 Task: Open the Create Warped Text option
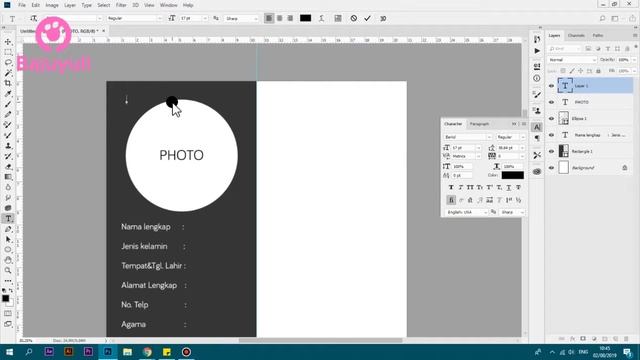[322, 18]
